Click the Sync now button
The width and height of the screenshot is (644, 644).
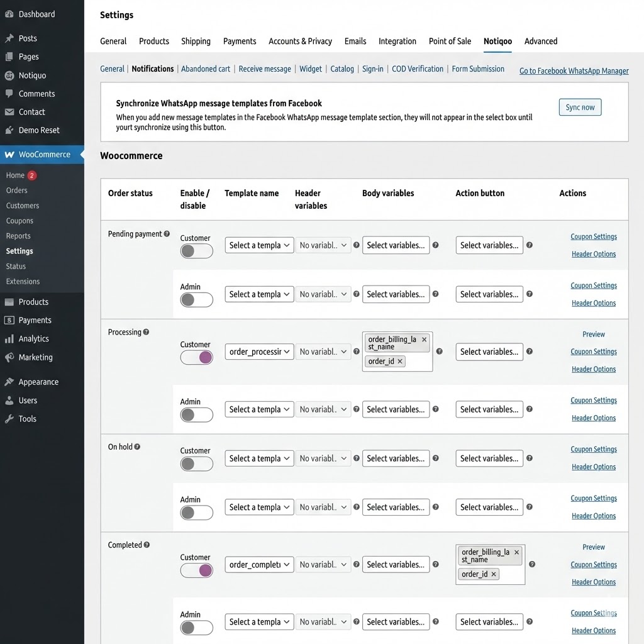click(580, 108)
